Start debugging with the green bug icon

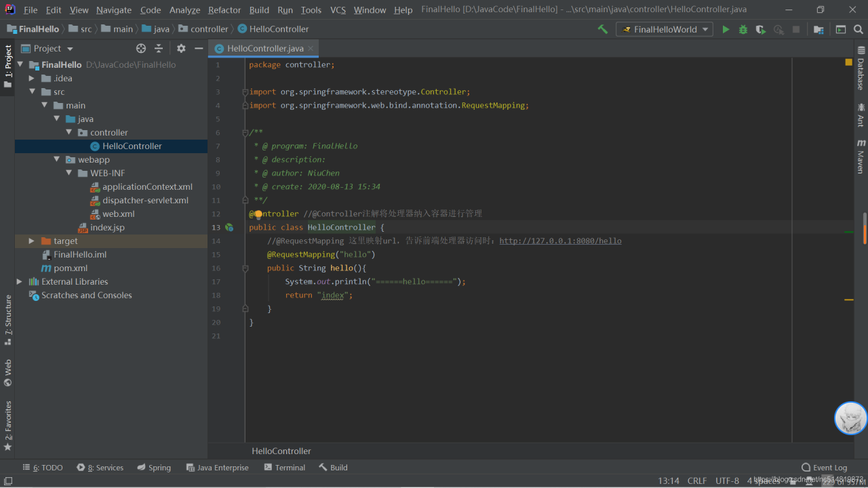coord(743,29)
